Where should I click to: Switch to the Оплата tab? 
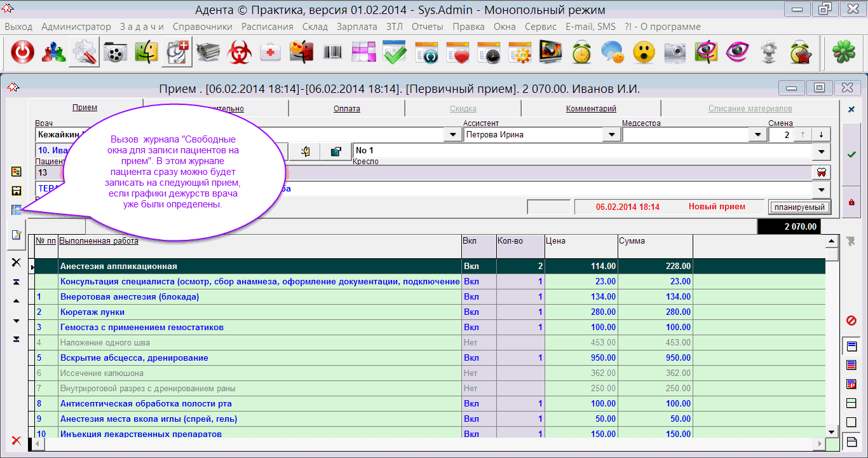pos(346,109)
